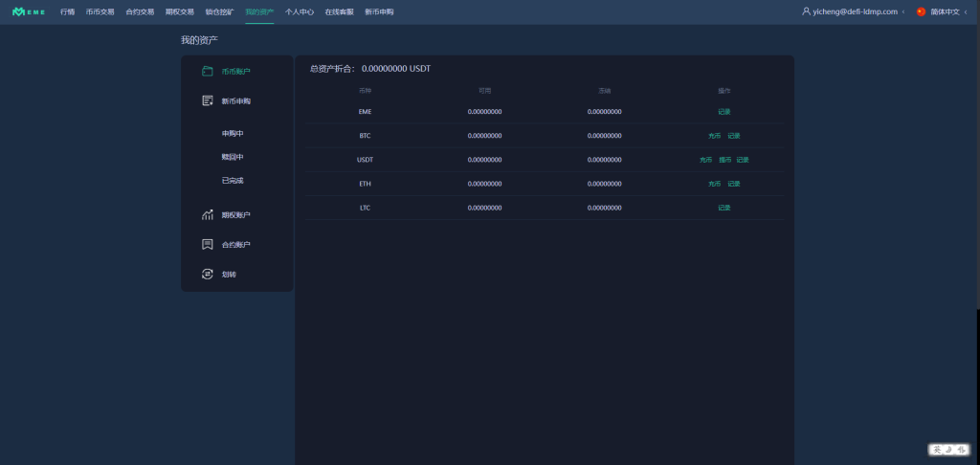
Task: Click the 新币申购 list icon in sidebar
Action: [x=207, y=100]
